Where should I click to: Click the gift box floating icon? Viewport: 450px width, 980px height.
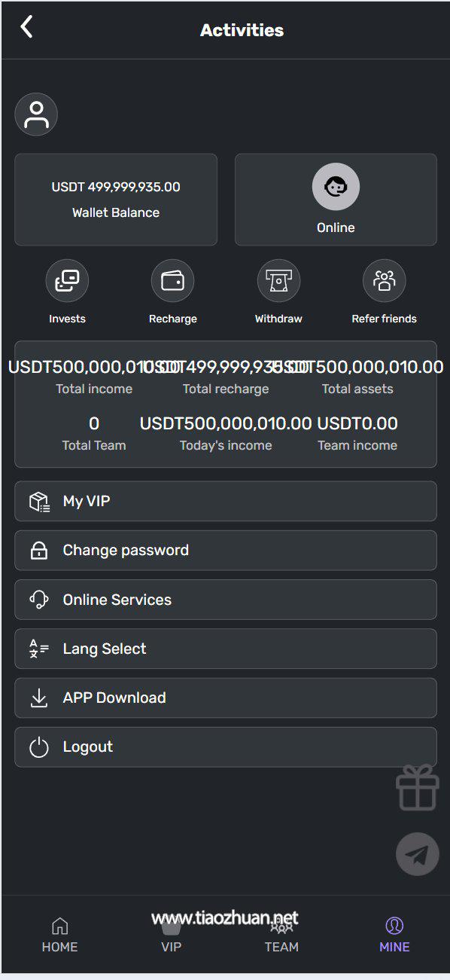[418, 788]
